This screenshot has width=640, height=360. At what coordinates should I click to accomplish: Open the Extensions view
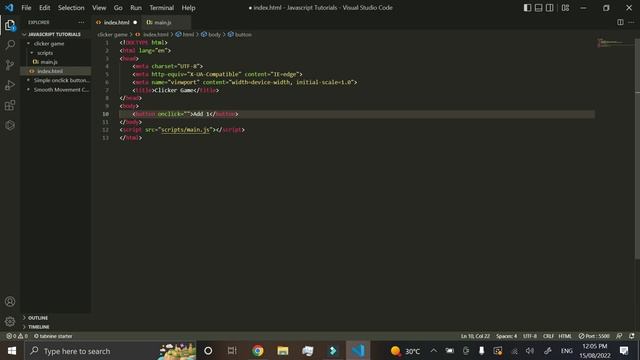[x=10, y=105]
